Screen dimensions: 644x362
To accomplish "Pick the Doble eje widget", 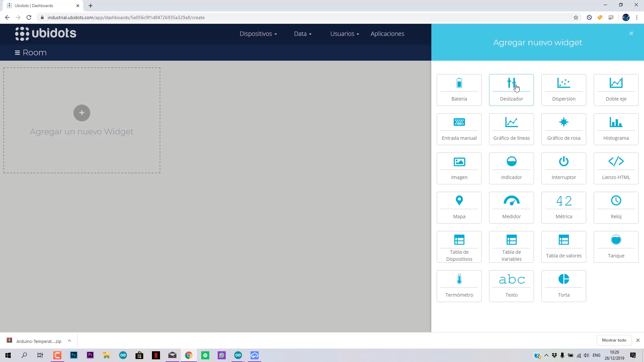I will pos(616,90).
